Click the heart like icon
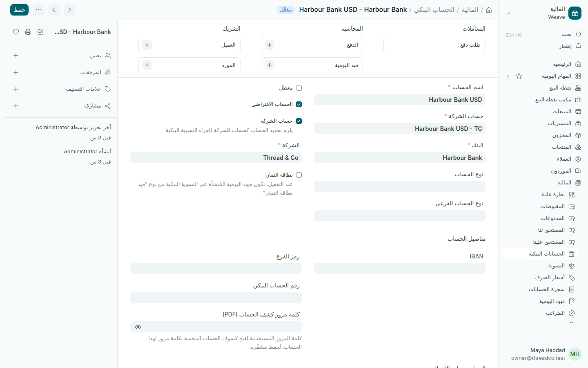 click(x=16, y=32)
